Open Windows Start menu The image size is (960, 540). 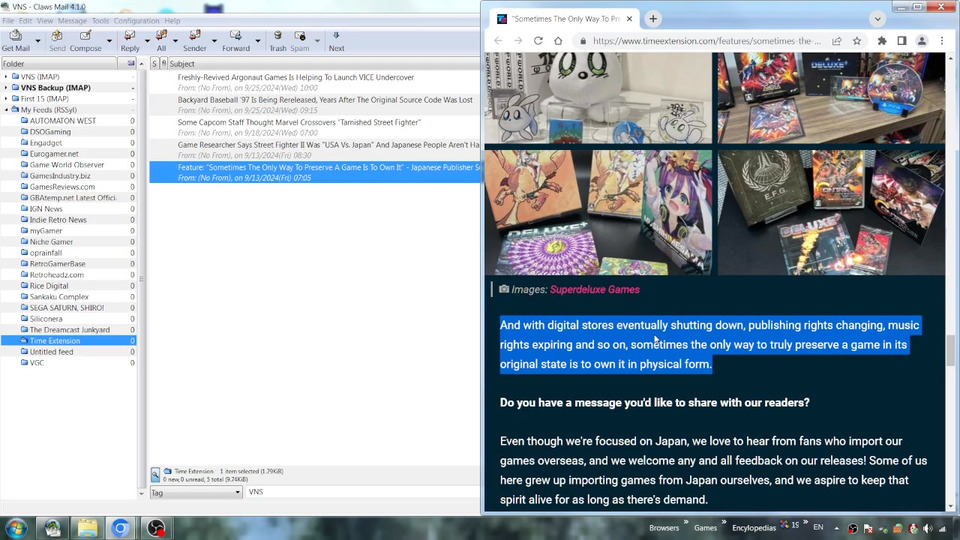click(x=17, y=528)
